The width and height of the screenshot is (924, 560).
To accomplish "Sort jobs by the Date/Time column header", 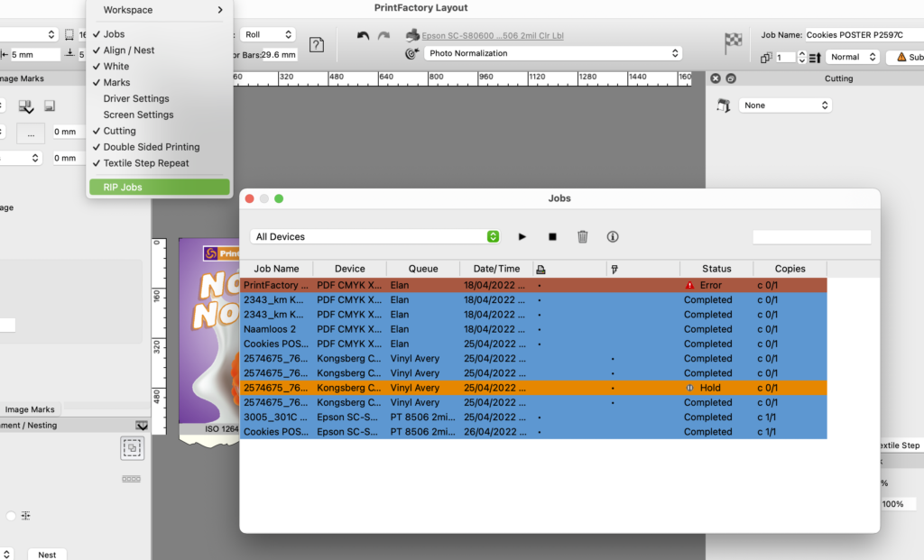I will (x=496, y=269).
